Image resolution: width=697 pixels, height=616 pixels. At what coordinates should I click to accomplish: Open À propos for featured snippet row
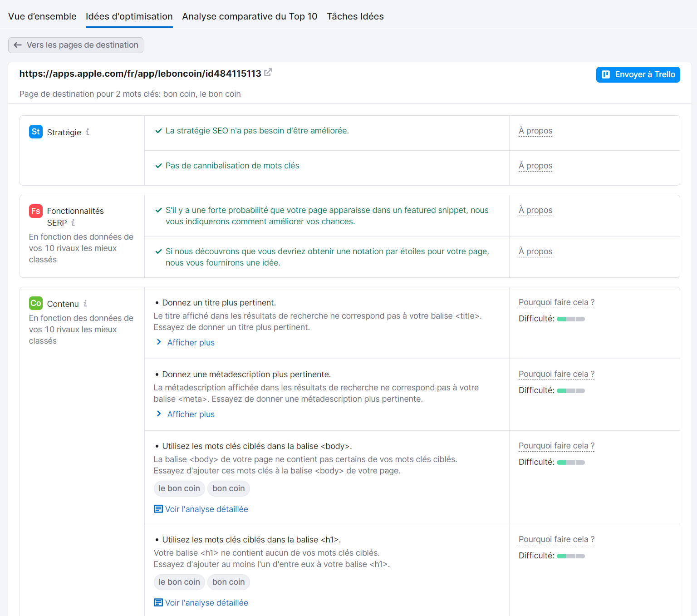click(x=535, y=210)
